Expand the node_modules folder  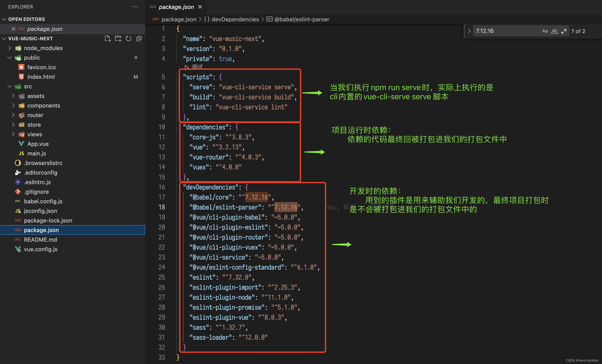43,48
